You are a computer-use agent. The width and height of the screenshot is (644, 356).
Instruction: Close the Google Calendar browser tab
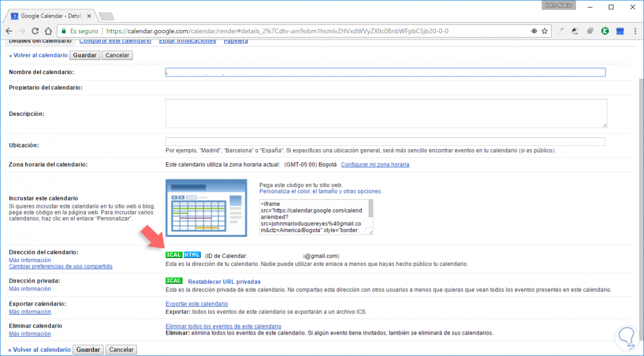click(89, 16)
